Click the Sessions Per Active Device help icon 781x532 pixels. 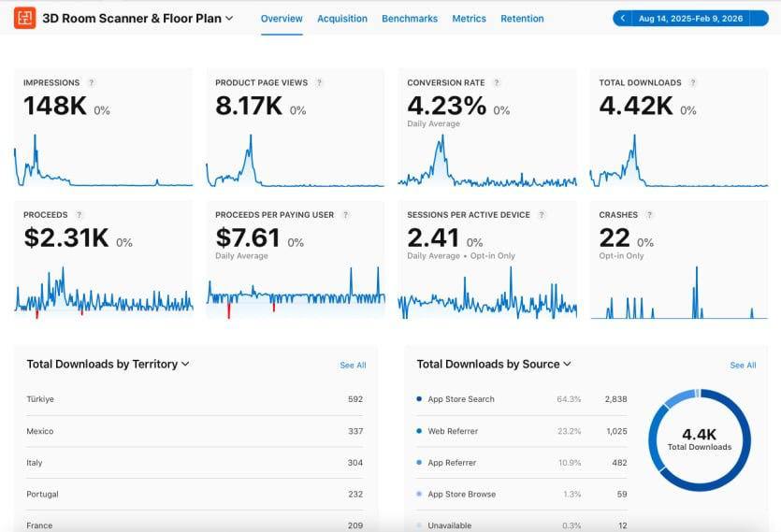[542, 215]
